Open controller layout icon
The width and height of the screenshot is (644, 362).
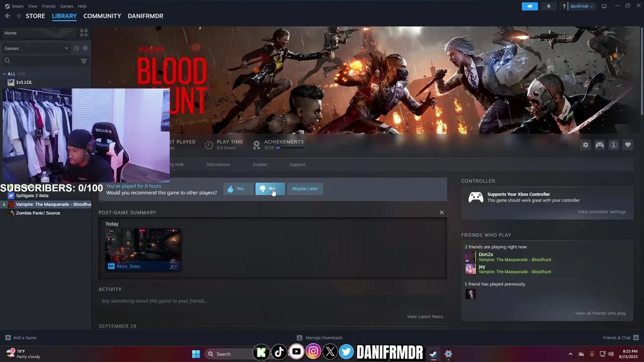point(600,145)
